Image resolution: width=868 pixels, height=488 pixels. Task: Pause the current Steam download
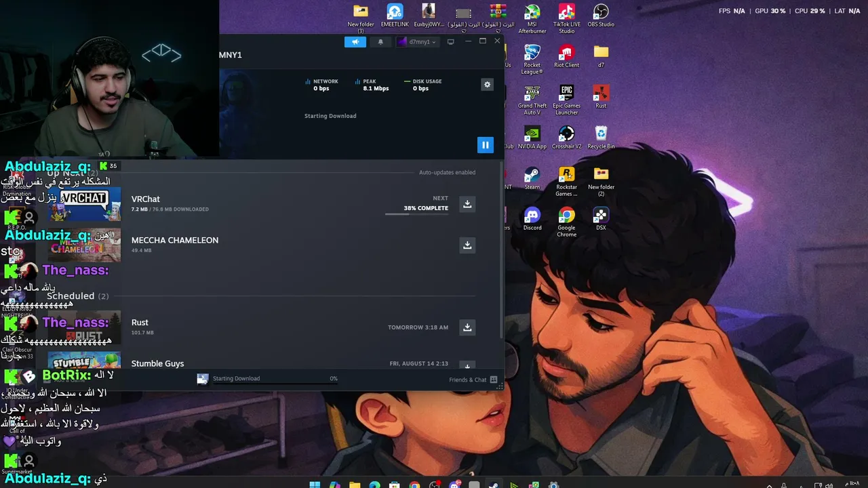486,145
